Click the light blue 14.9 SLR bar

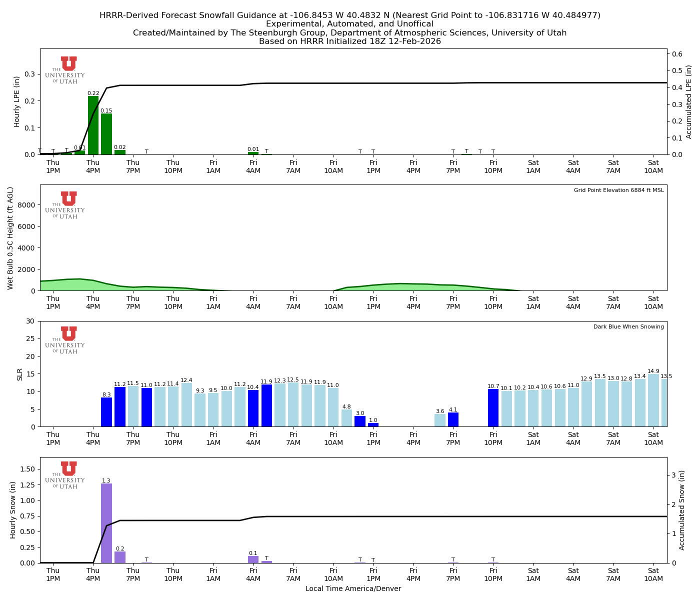654,400
